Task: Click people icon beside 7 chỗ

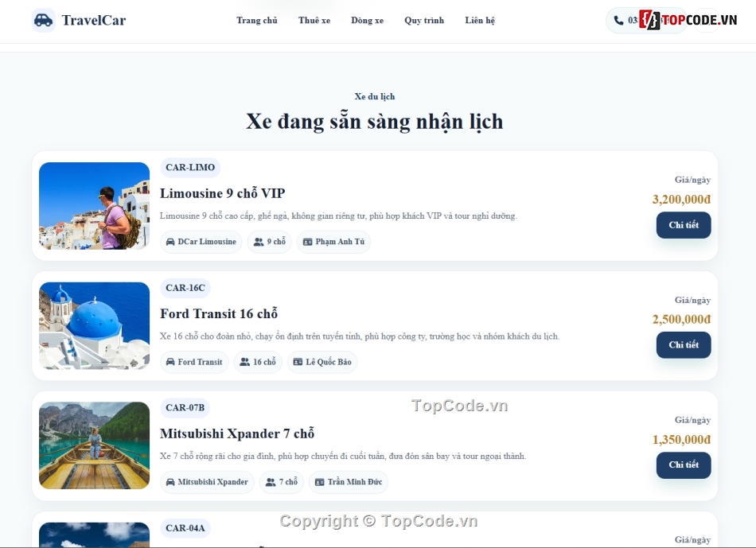Action: tap(271, 482)
